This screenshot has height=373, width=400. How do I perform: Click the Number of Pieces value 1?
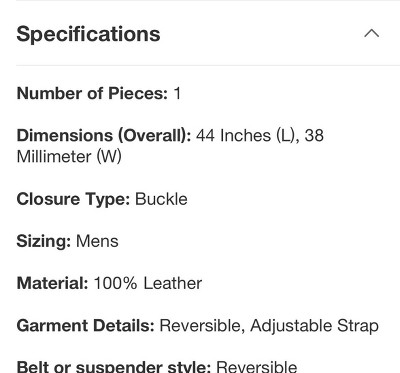coord(177,93)
